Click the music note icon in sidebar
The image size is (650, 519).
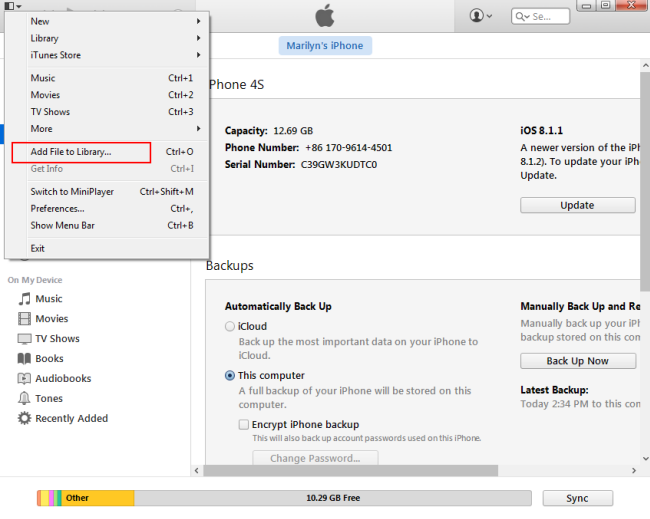point(24,299)
